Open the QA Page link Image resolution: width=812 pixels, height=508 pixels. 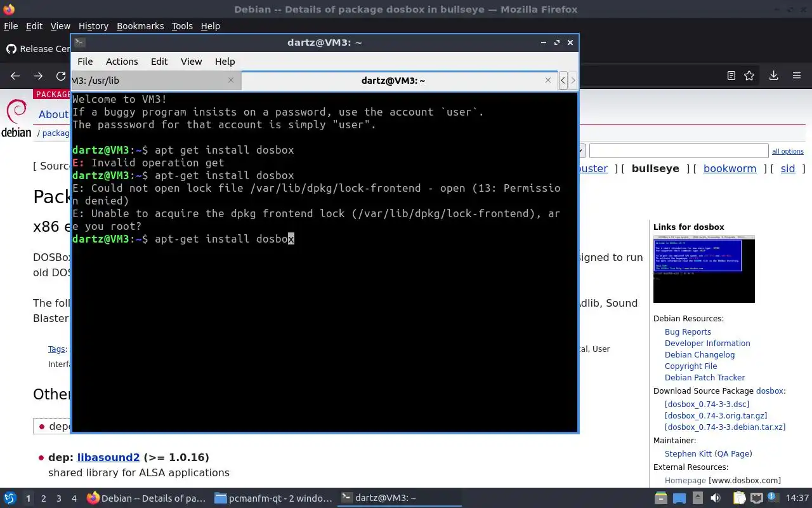click(x=733, y=454)
